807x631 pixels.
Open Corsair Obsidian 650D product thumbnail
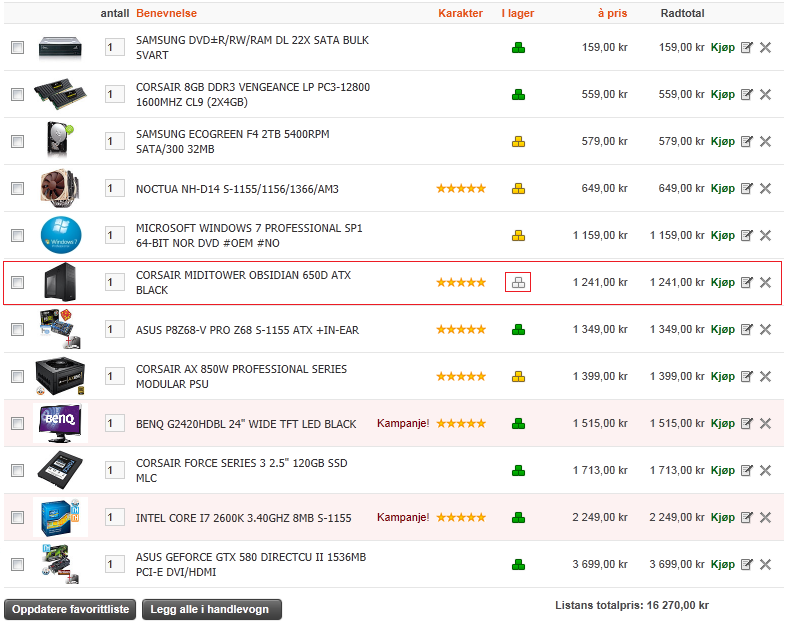[60, 282]
